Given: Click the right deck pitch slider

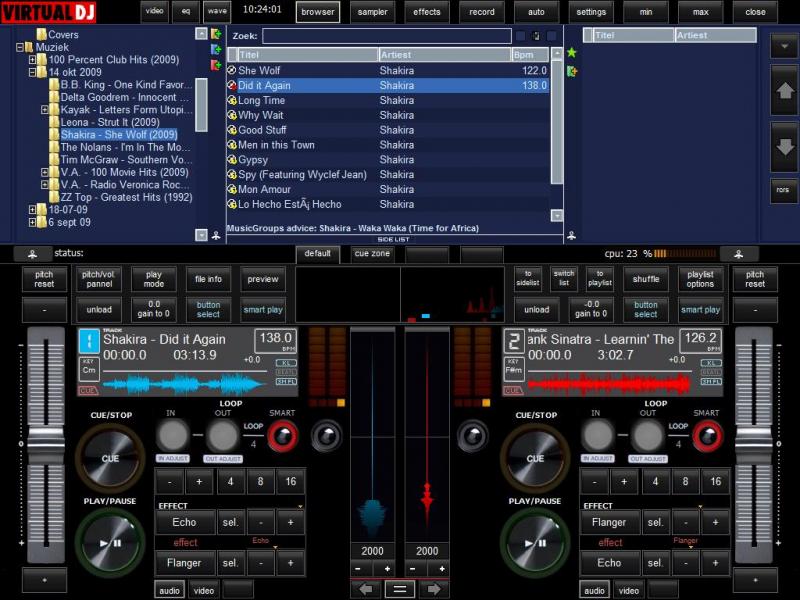Looking at the screenshot, I should [754, 444].
